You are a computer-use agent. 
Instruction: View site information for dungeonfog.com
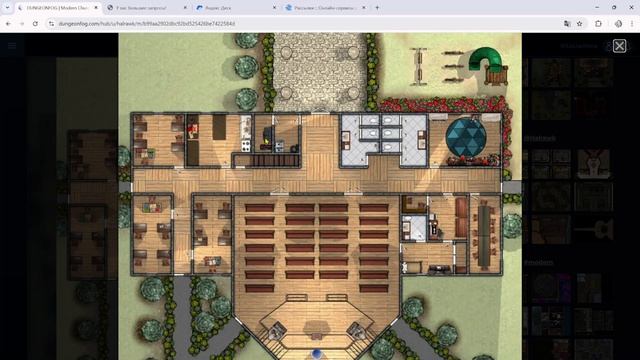(x=51, y=24)
